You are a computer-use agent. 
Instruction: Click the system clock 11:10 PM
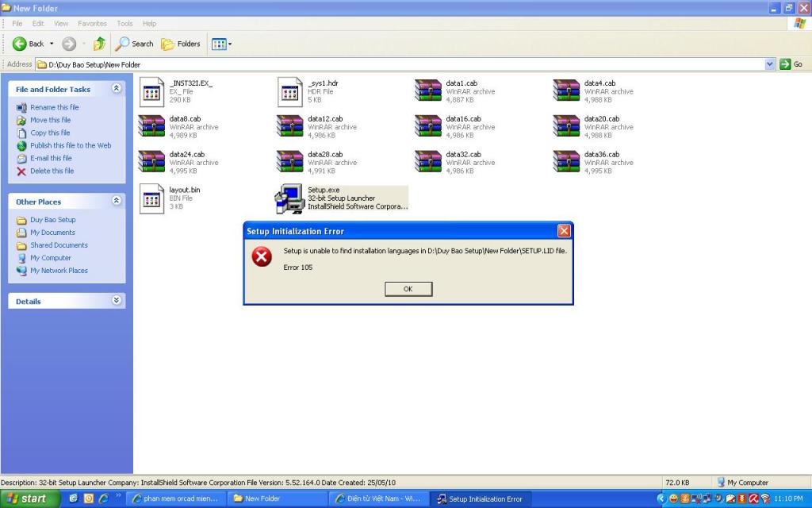coord(789,498)
